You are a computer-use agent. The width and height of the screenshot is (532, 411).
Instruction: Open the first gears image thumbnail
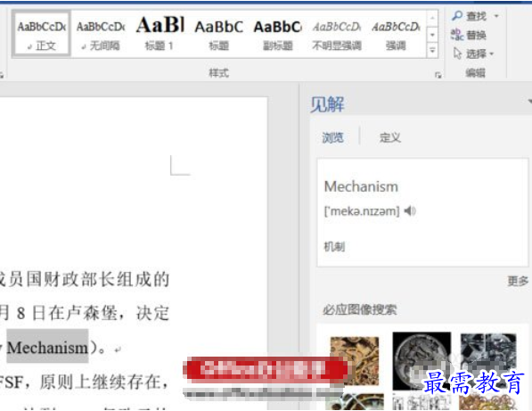(x=354, y=360)
